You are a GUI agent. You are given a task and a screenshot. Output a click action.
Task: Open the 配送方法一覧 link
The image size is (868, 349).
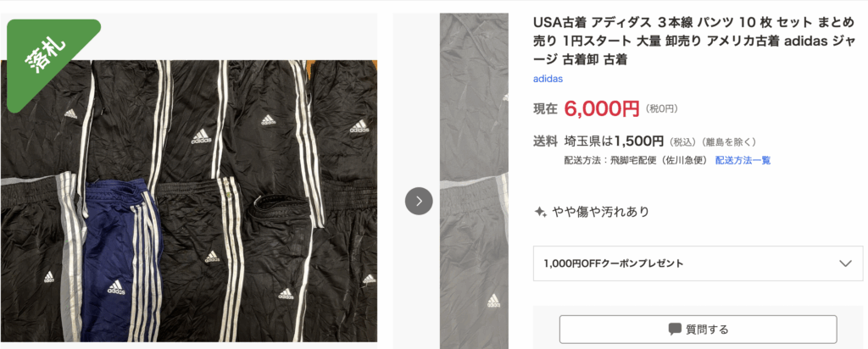(743, 160)
